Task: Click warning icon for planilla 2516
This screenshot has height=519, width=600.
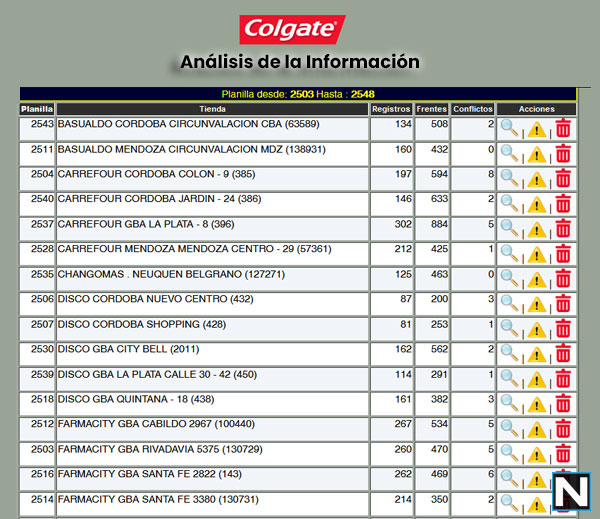Action: pyautogui.click(x=536, y=480)
